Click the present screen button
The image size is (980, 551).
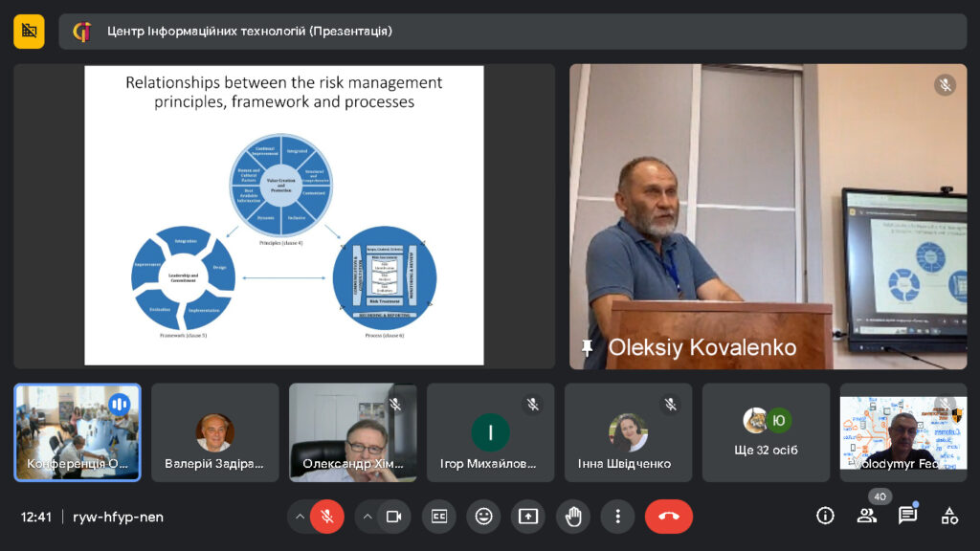pyautogui.click(x=528, y=517)
